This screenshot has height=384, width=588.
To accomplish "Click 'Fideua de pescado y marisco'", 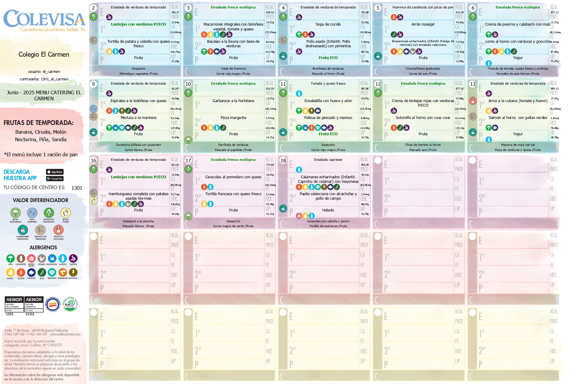I will [328, 118].
